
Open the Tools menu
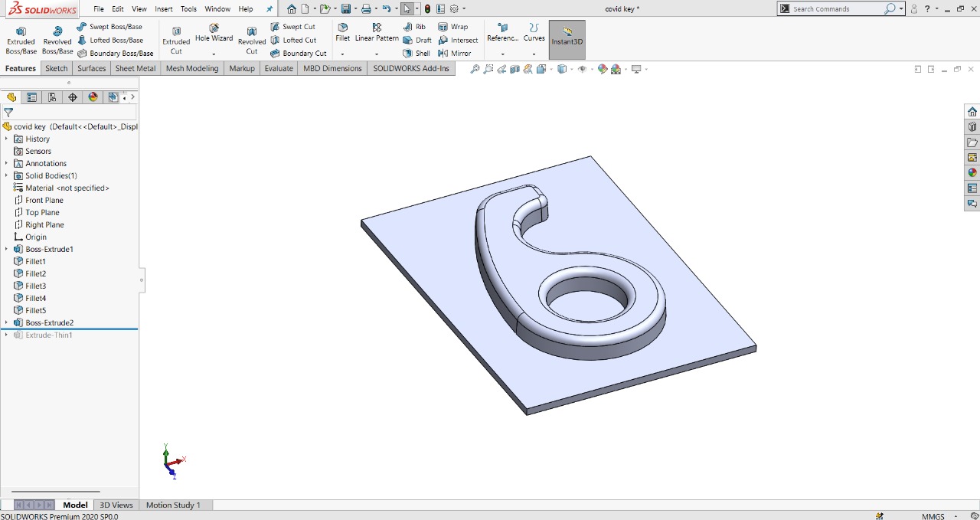[188, 9]
